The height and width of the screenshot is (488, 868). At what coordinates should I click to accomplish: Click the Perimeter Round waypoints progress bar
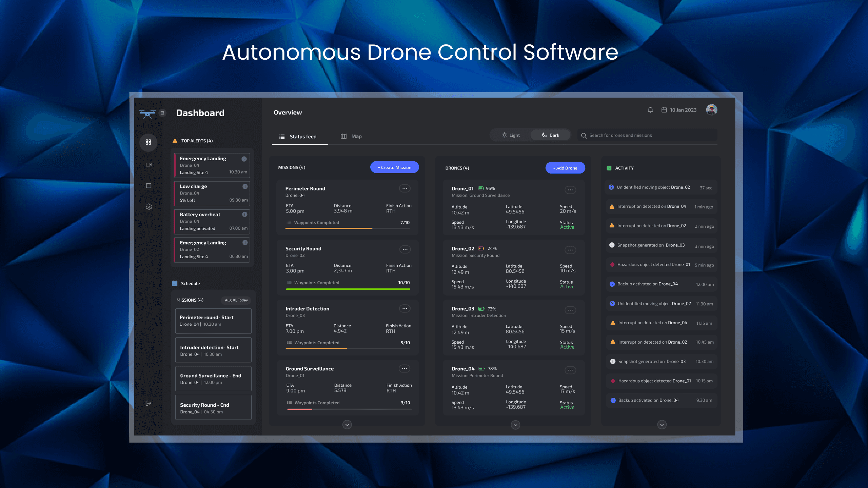[x=348, y=228]
